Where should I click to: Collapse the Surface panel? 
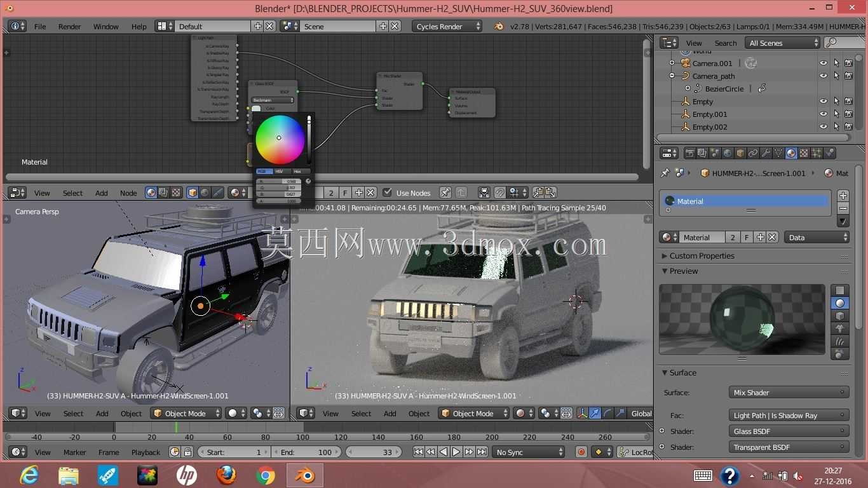point(665,372)
